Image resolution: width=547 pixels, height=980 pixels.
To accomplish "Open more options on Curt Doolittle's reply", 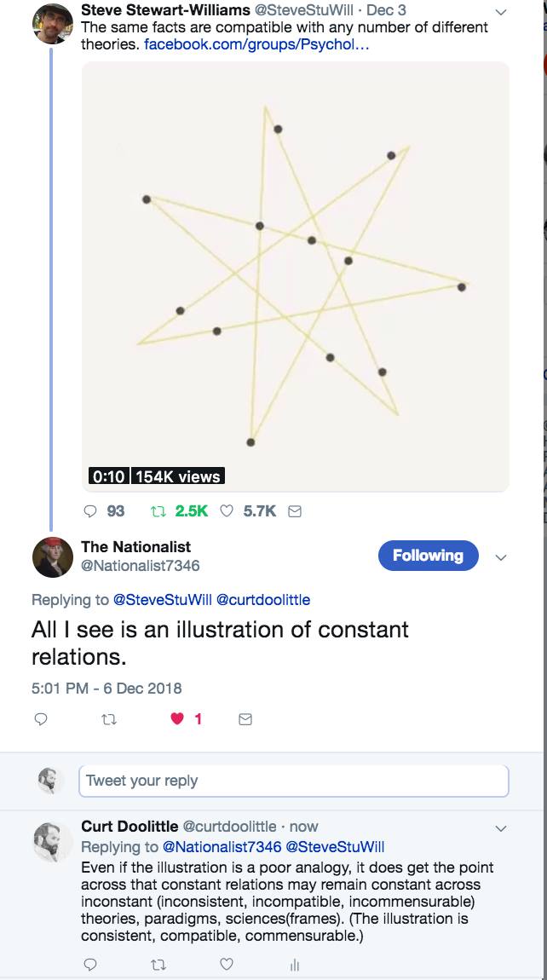I will pos(501,828).
